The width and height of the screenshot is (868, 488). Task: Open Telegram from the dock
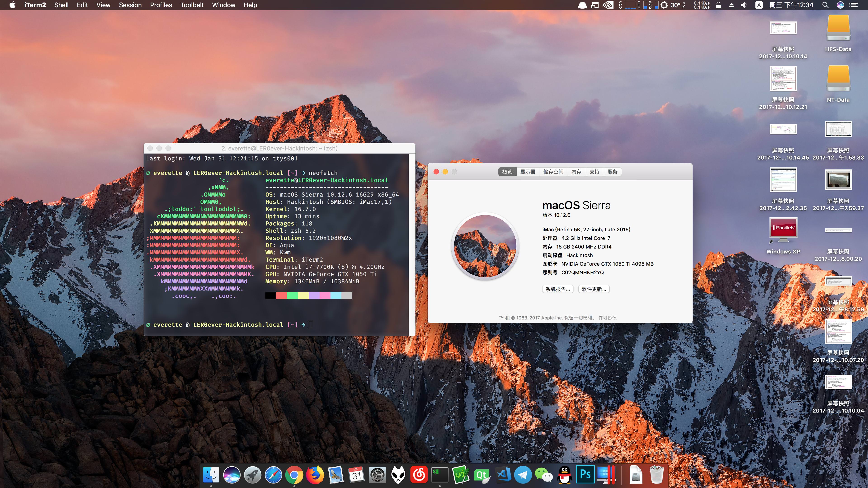(x=523, y=475)
